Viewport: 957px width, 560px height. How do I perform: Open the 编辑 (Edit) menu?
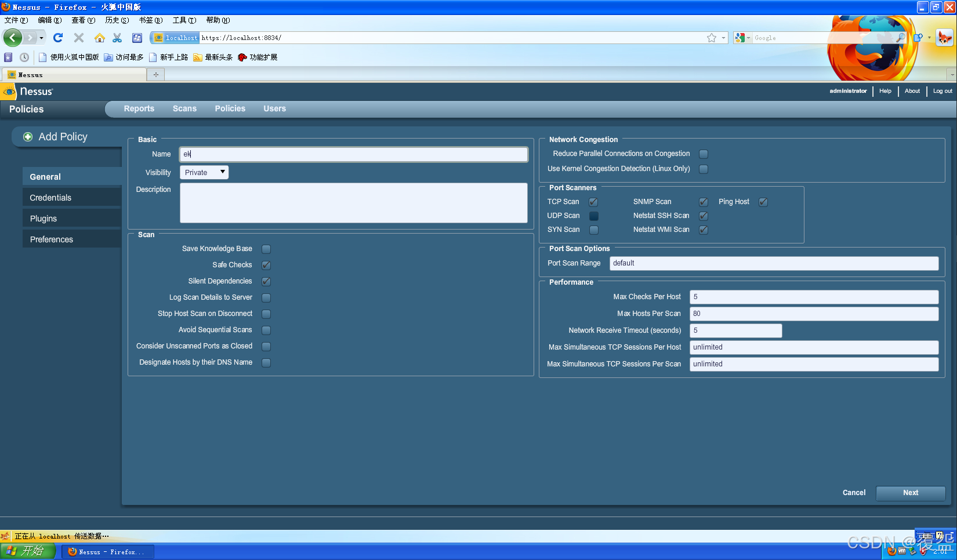(49, 20)
